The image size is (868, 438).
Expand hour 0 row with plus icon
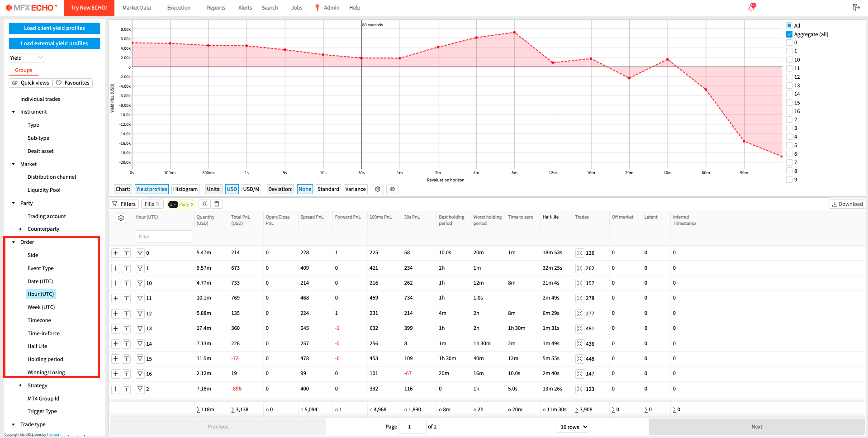(116, 253)
